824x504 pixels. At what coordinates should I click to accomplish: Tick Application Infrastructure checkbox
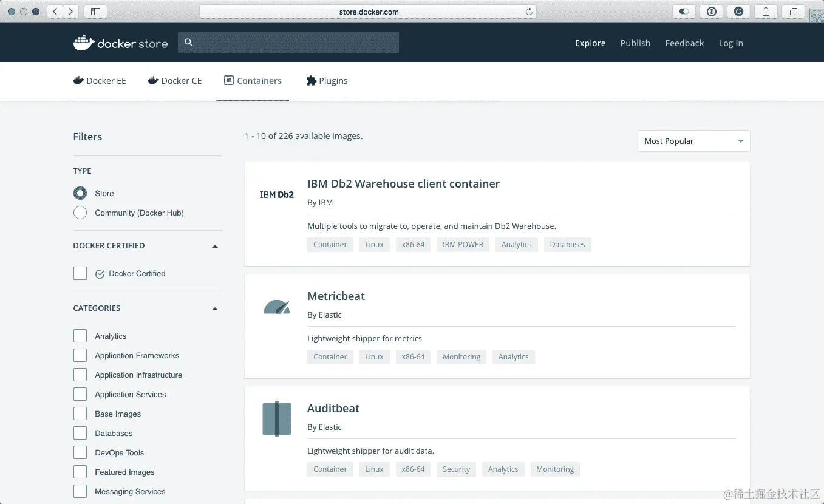(80, 375)
